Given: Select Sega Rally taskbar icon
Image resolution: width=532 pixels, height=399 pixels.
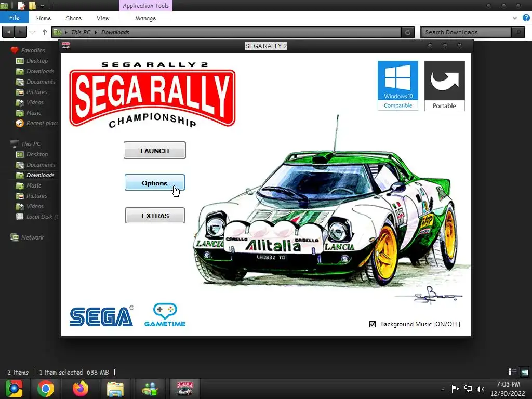Looking at the screenshot, I should [185, 389].
